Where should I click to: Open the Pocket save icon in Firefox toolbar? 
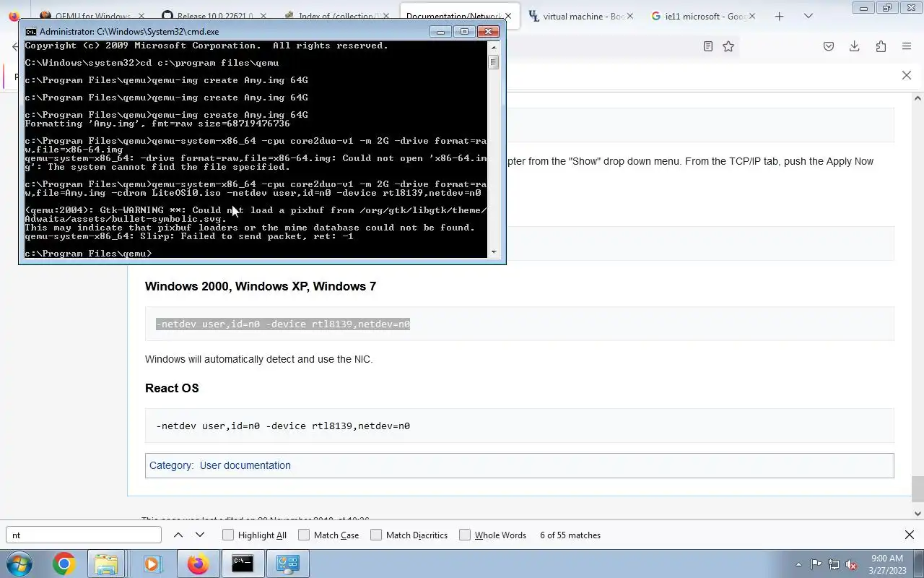(829, 46)
